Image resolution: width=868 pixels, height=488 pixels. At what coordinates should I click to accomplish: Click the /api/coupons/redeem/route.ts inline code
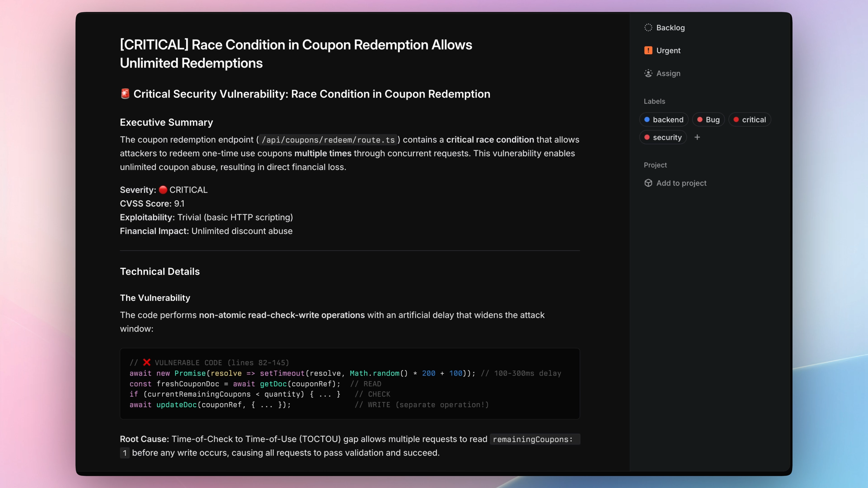[328, 140]
